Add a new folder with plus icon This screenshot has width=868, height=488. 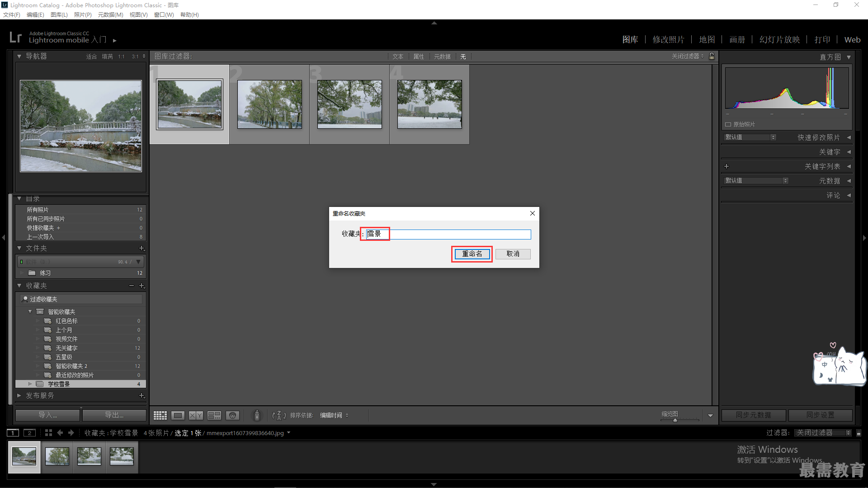[x=142, y=249]
